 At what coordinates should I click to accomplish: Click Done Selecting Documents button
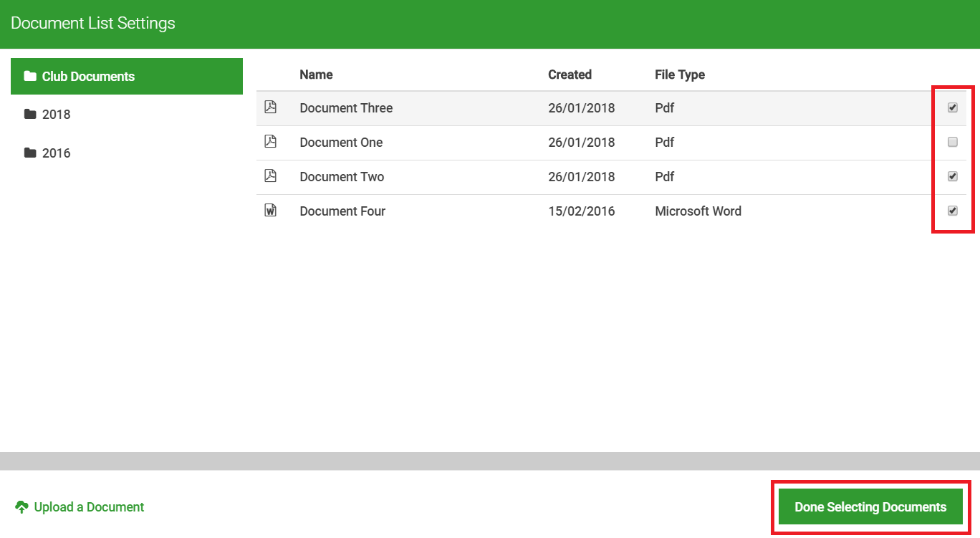click(870, 507)
